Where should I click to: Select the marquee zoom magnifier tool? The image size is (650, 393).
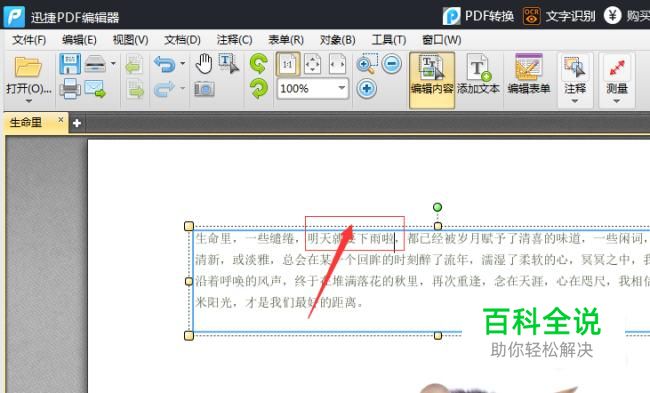pos(367,64)
